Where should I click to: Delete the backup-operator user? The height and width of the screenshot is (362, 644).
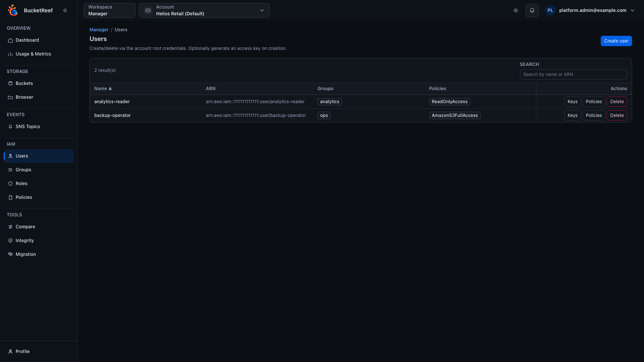click(617, 115)
